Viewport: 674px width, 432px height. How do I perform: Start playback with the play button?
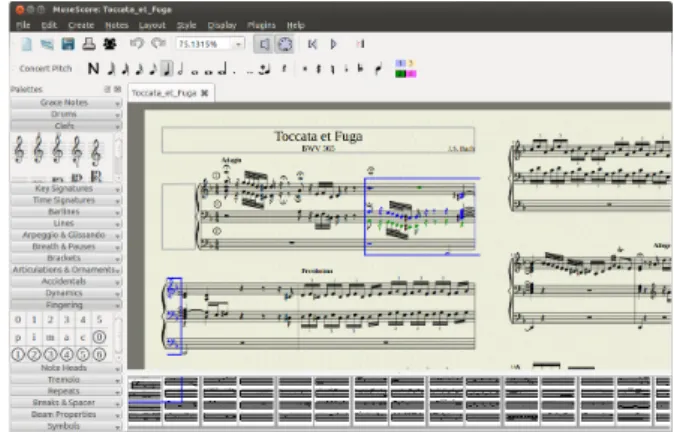tap(334, 44)
